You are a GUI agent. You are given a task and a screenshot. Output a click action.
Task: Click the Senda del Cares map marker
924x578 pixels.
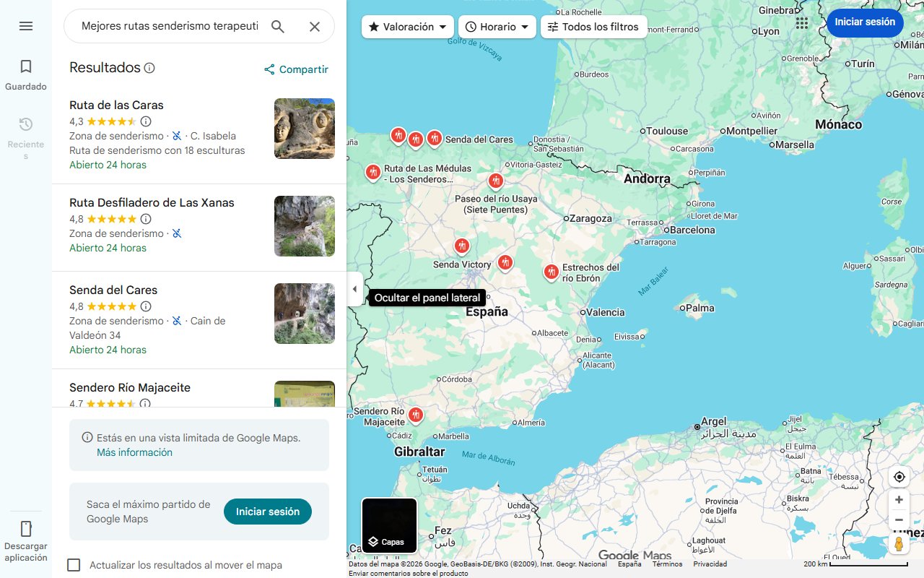coord(435,138)
